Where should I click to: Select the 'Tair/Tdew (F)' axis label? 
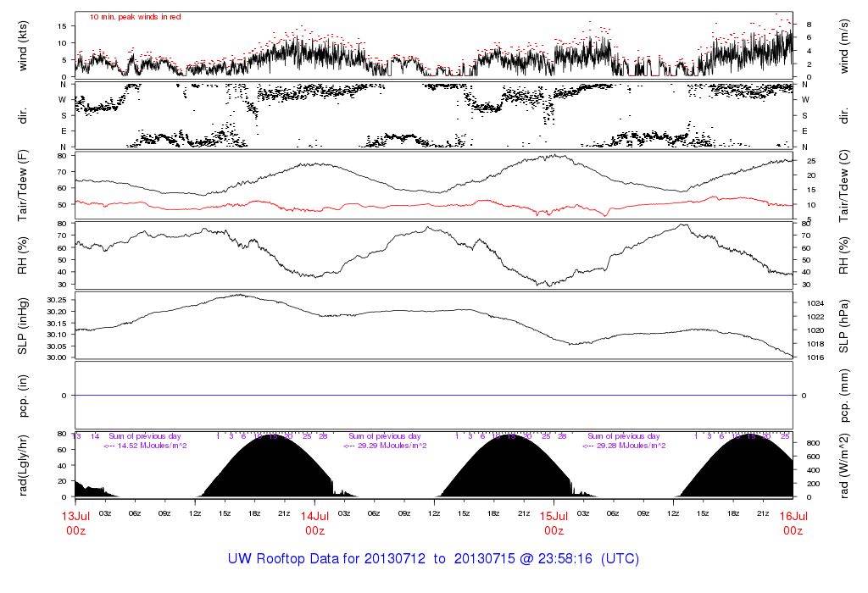click(x=23, y=184)
